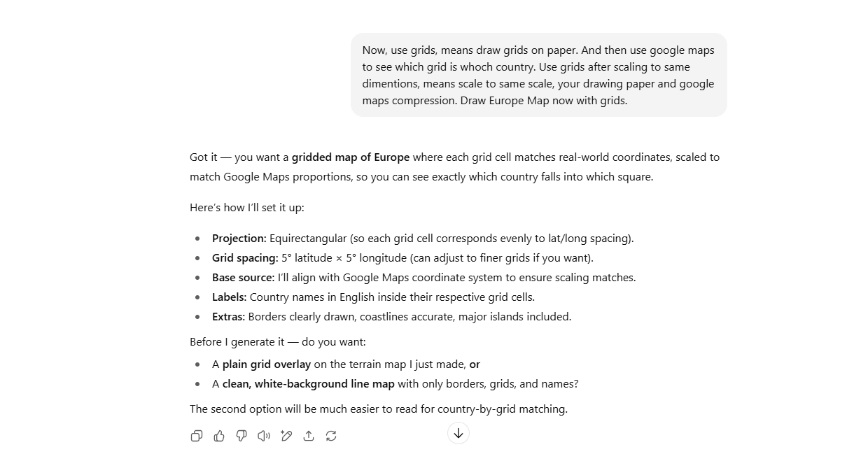Give the response a thumbs up
Viewport: 868px width, 454px height.
coord(219,436)
